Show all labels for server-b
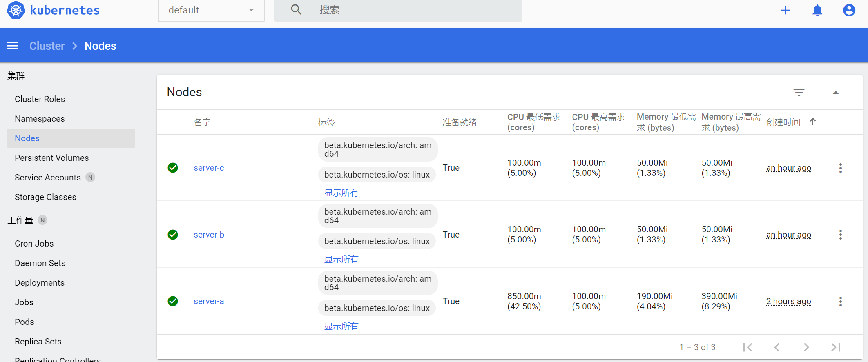This screenshot has height=362, width=868. pos(341,260)
